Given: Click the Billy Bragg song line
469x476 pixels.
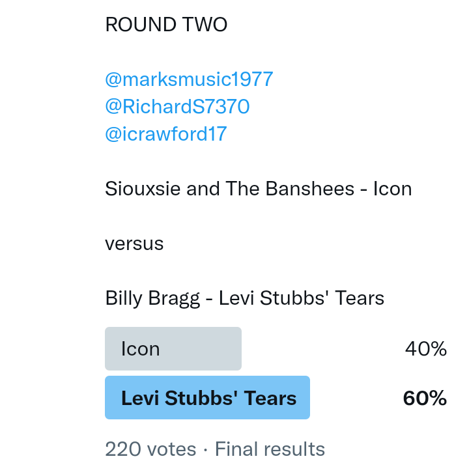Looking at the screenshot, I should (x=244, y=298).
